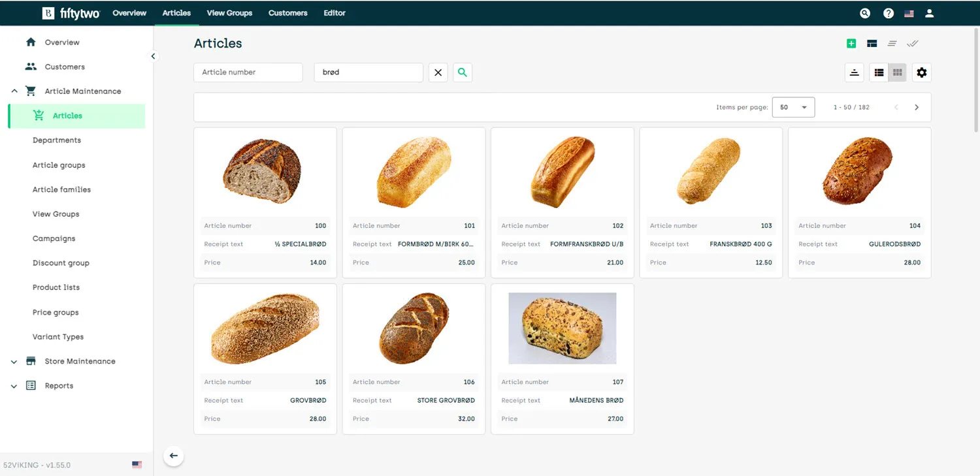The image size is (980, 476).
Task: Click the global search icon in header
Action: (865, 13)
